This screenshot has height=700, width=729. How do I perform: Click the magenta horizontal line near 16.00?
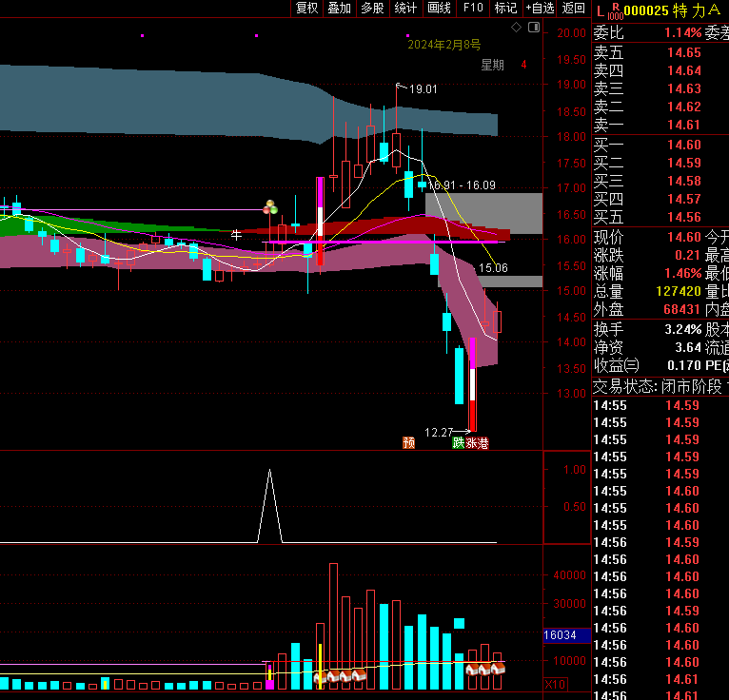pos(385,242)
